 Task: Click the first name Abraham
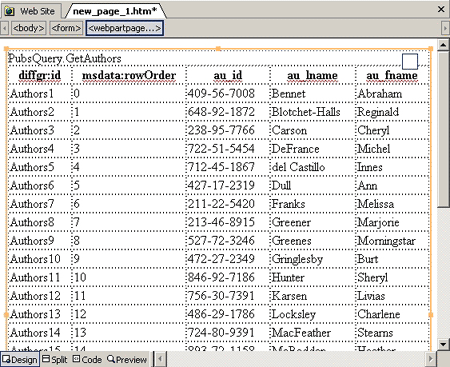380,94
